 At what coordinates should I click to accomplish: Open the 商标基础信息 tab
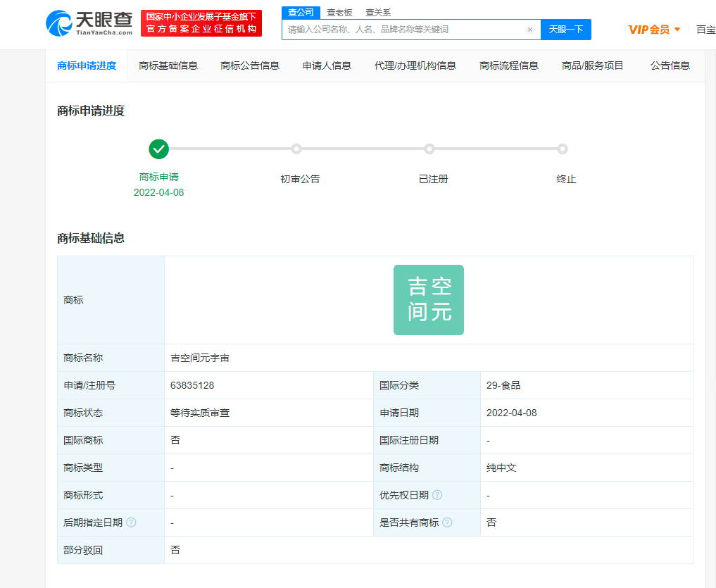pyautogui.click(x=168, y=65)
